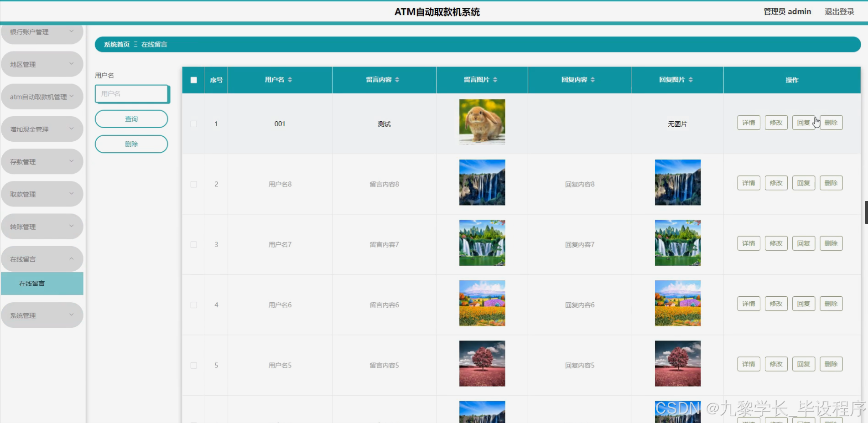Viewport: 868px width, 423px height.
Task: Sort by 留言内容 column arrows
Action: (397, 80)
